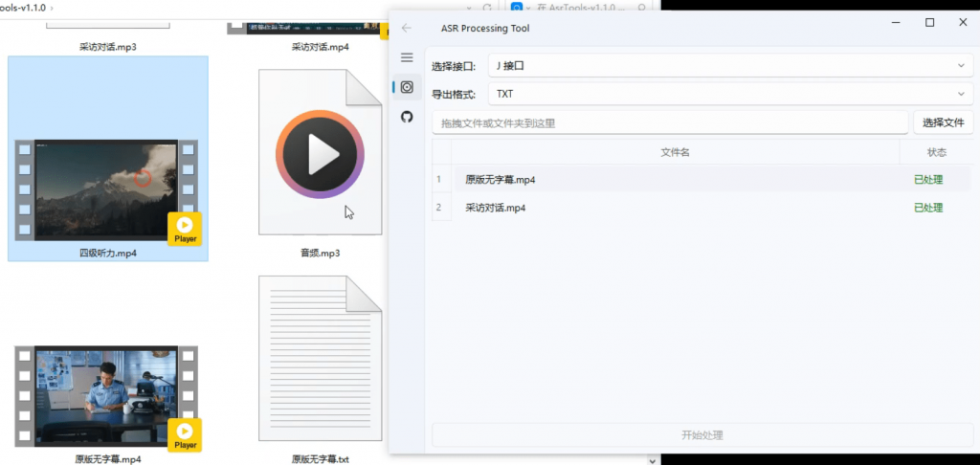Click the back arrow in ASR Processing Tool
Viewport: 980px width, 465px height.
(x=407, y=28)
